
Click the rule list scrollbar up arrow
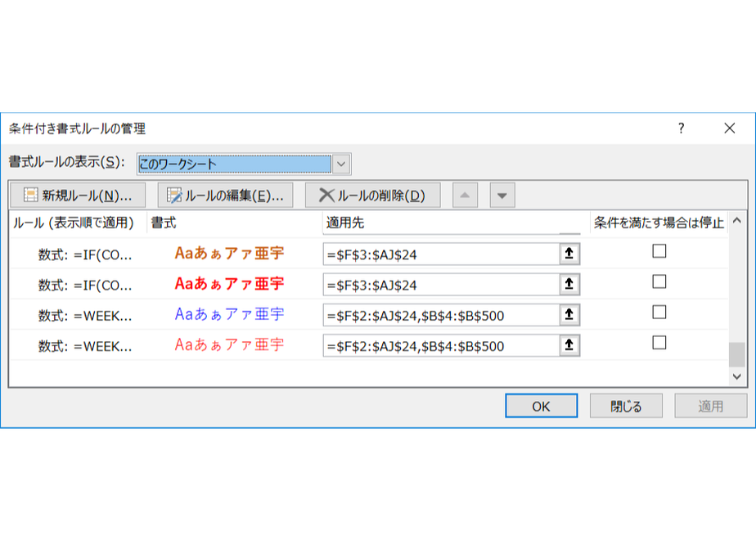pyautogui.click(x=736, y=221)
